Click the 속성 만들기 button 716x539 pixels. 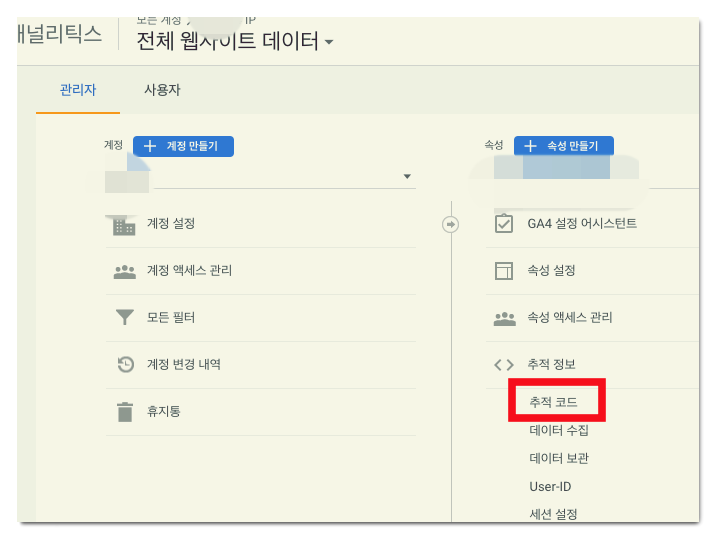pyautogui.click(x=563, y=146)
